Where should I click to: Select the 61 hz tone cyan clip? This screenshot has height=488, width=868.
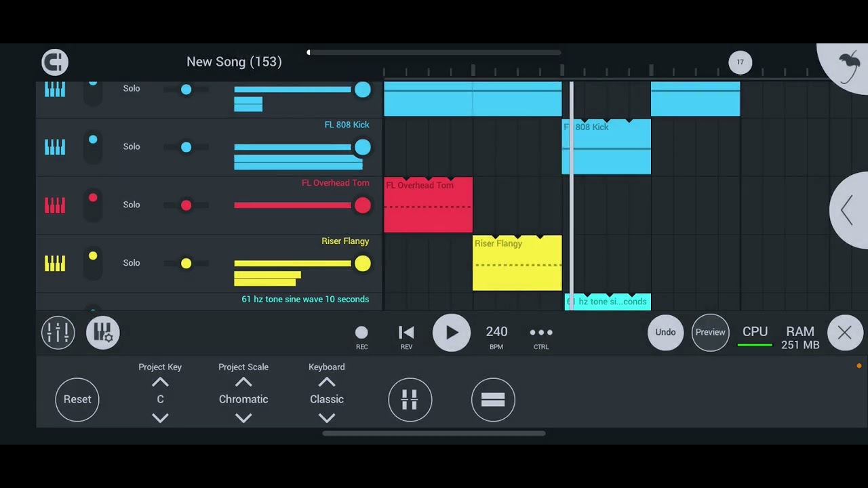click(x=608, y=302)
